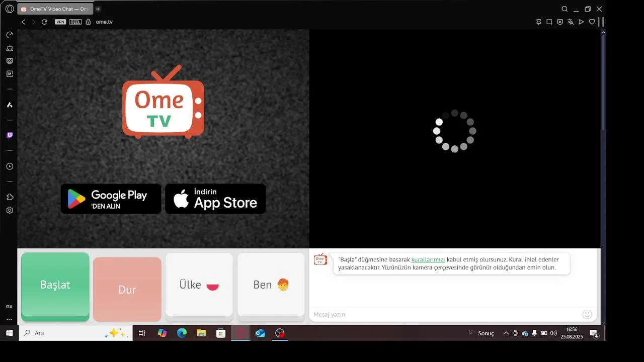Expand the system tray hidden icons chevron
Screen dimensions: 644x362
[x=506, y=333]
